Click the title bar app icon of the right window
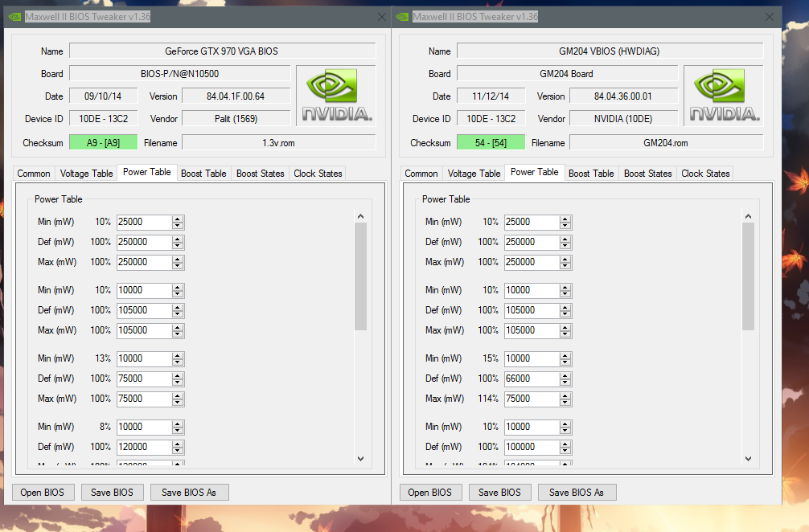Viewport: 809px width, 532px height. [402, 17]
